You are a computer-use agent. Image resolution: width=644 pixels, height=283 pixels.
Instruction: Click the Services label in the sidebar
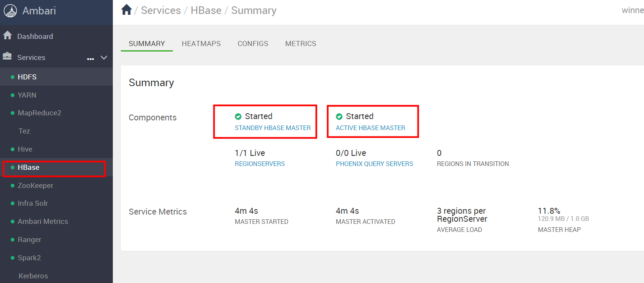coord(31,57)
